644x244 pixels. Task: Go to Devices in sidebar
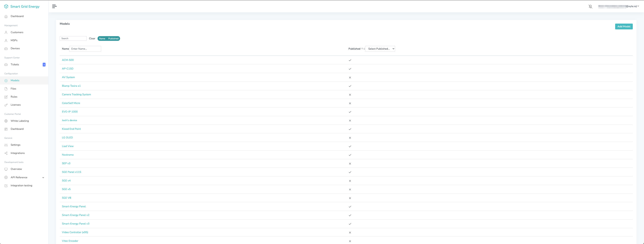(15, 49)
